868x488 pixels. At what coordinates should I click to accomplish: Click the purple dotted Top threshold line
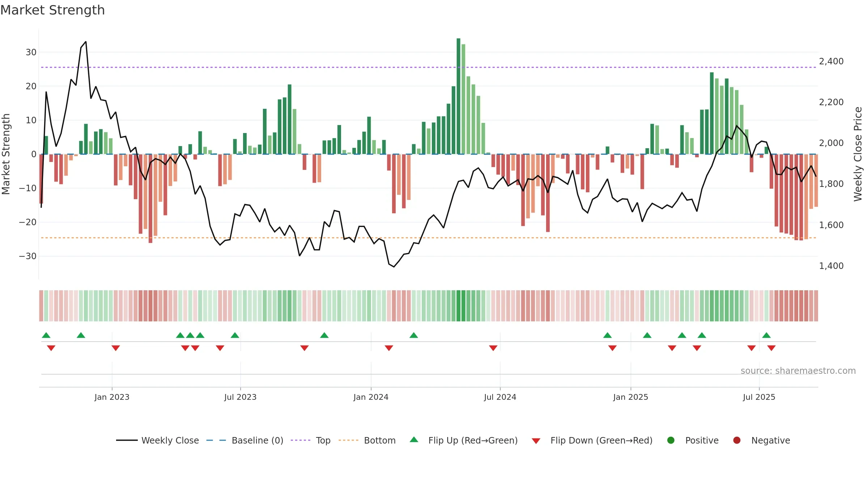tap(429, 67)
